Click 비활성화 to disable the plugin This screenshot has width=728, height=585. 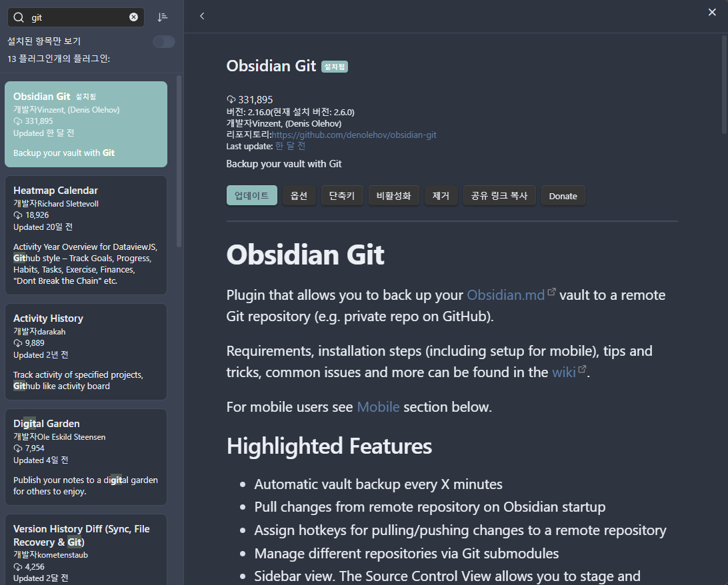coord(394,196)
